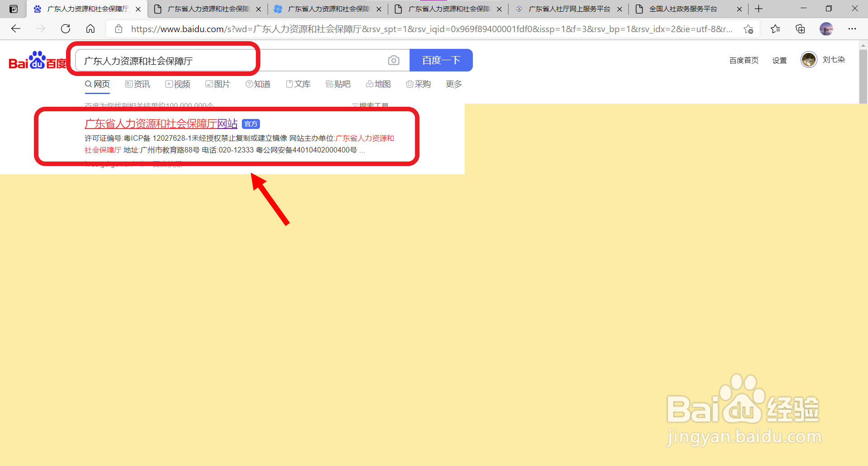The image size is (868, 466).
Task: Open the Collections icon
Action: (800, 29)
